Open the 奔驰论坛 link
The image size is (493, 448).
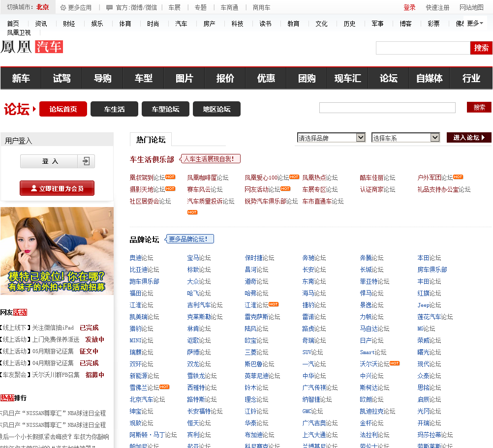[314, 258]
